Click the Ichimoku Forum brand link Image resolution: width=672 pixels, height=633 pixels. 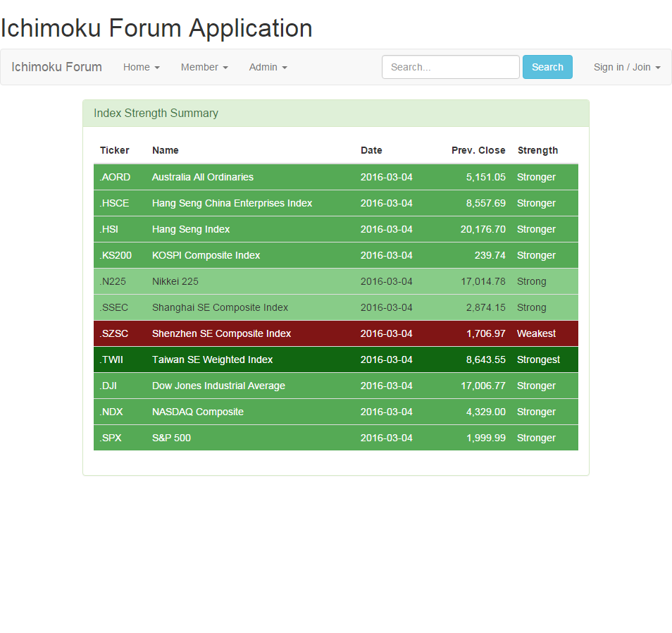(x=56, y=67)
